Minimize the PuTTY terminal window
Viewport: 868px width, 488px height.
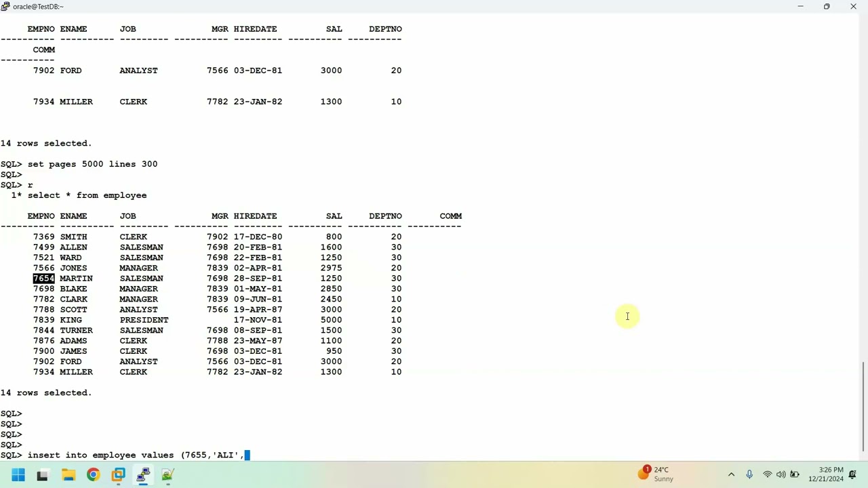[x=800, y=6]
